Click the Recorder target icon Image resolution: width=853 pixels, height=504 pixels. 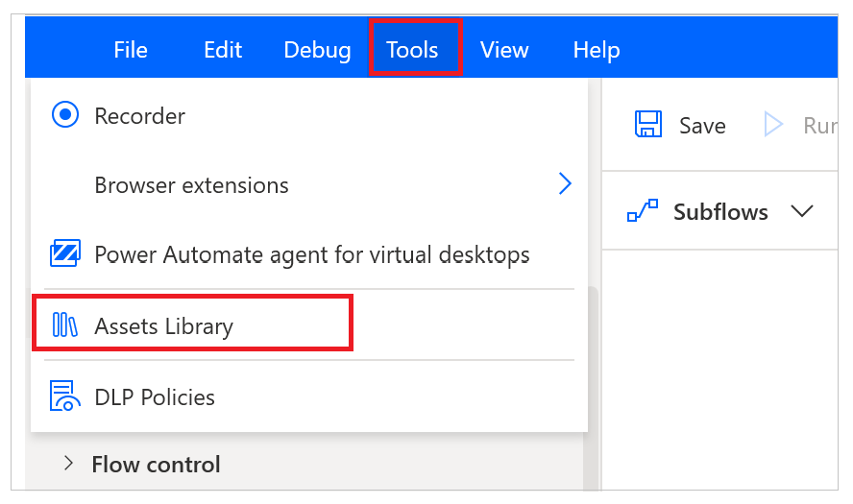tap(63, 116)
